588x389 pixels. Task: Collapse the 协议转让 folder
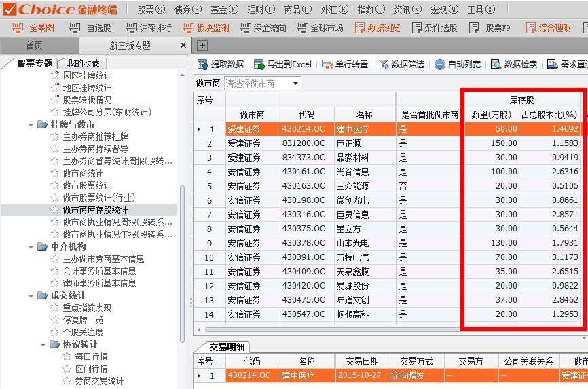tap(43, 345)
